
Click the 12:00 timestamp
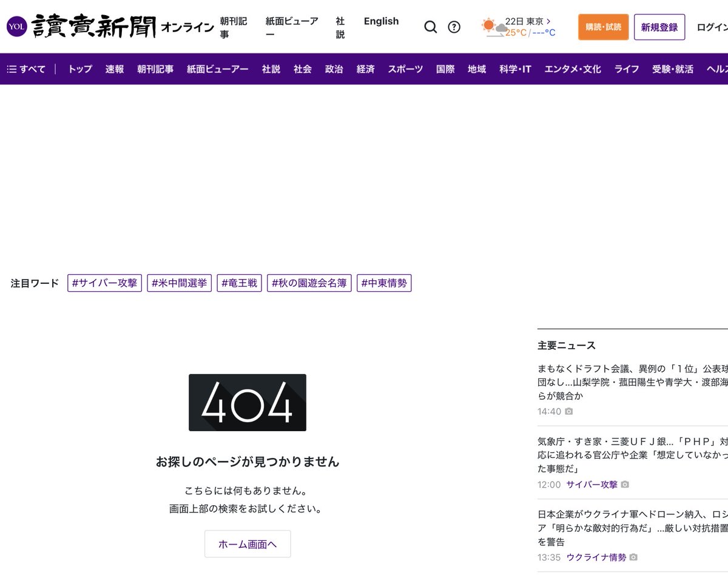pos(549,485)
